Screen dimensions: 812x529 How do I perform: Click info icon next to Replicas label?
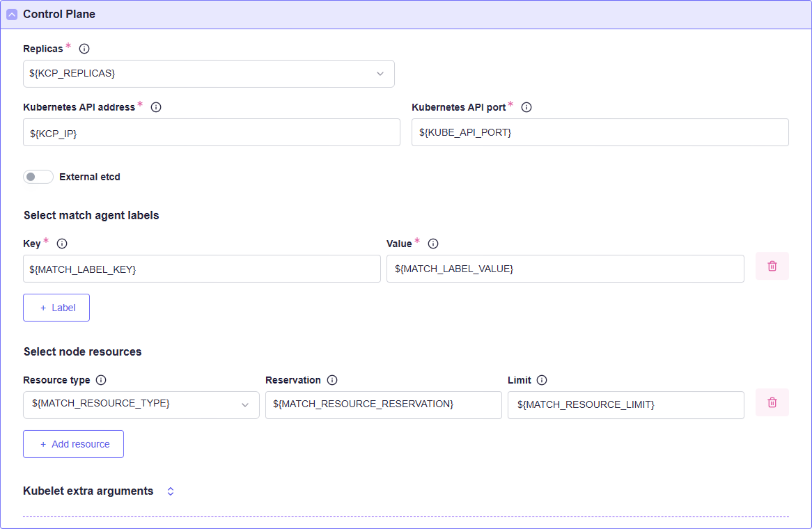pyautogui.click(x=84, y=49)
